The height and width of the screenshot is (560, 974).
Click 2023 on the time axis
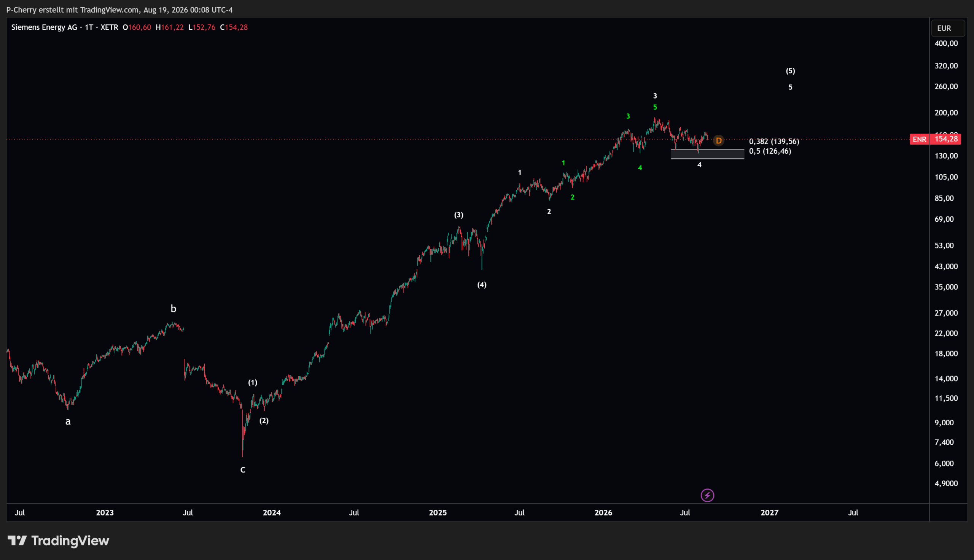[105, 513]
